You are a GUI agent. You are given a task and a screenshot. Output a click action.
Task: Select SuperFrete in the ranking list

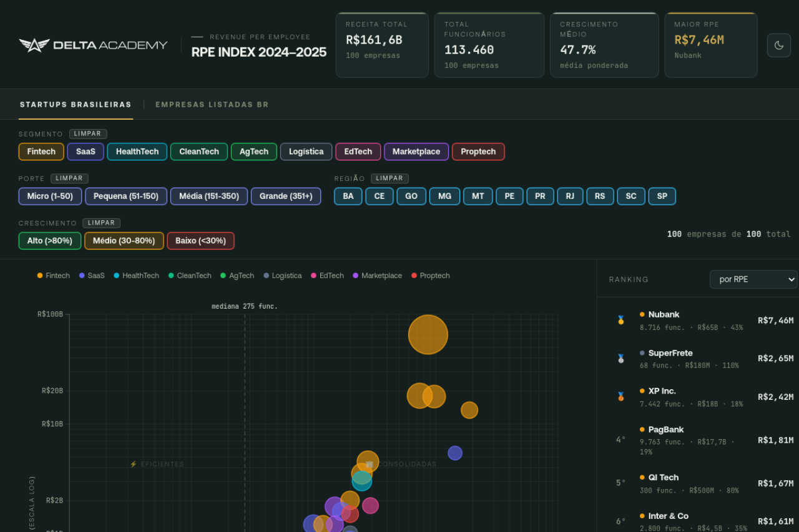(x=699, y=359)
